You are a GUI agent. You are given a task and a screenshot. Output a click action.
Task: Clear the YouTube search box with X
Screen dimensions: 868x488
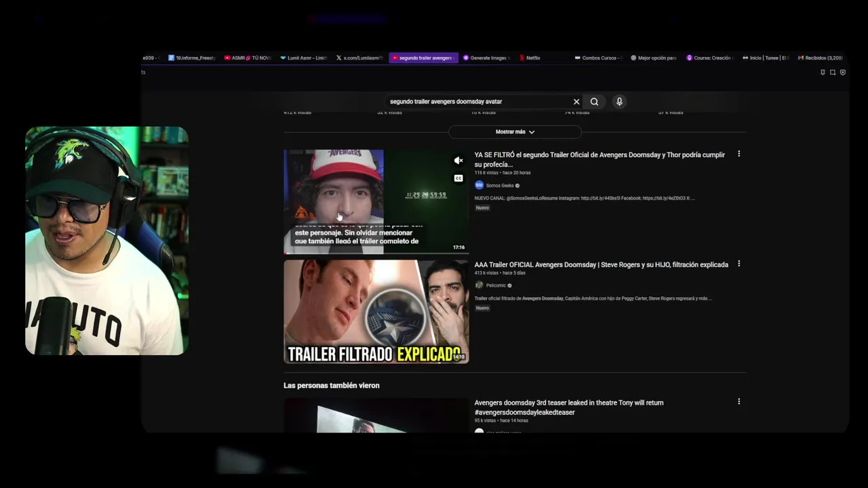(x=576, y=102)
